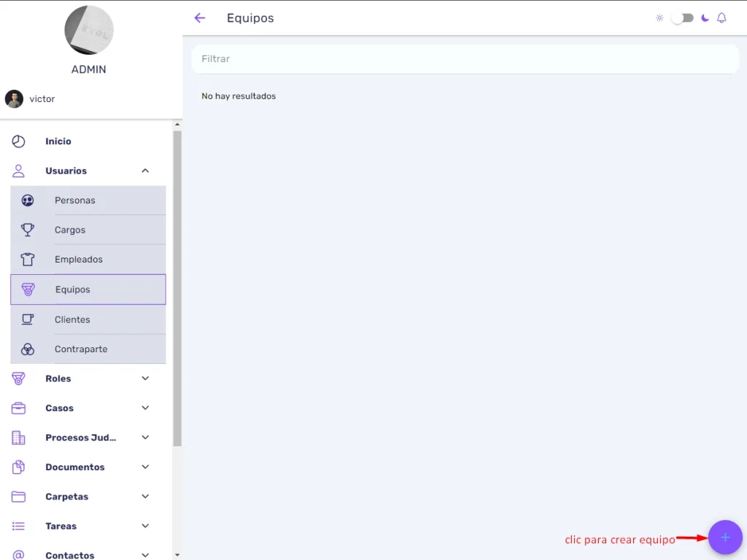Expand the Contactos section chevron
The image size is (747, 560).
145,555
